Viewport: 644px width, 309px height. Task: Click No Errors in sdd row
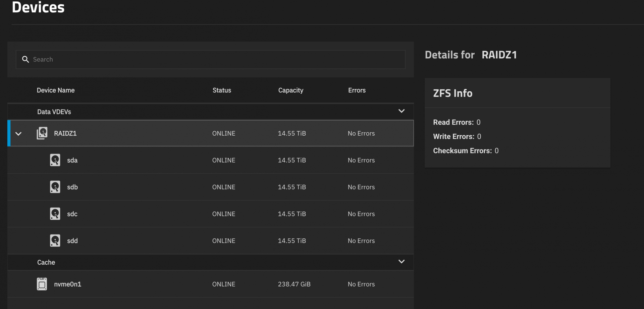coord(361,241)
